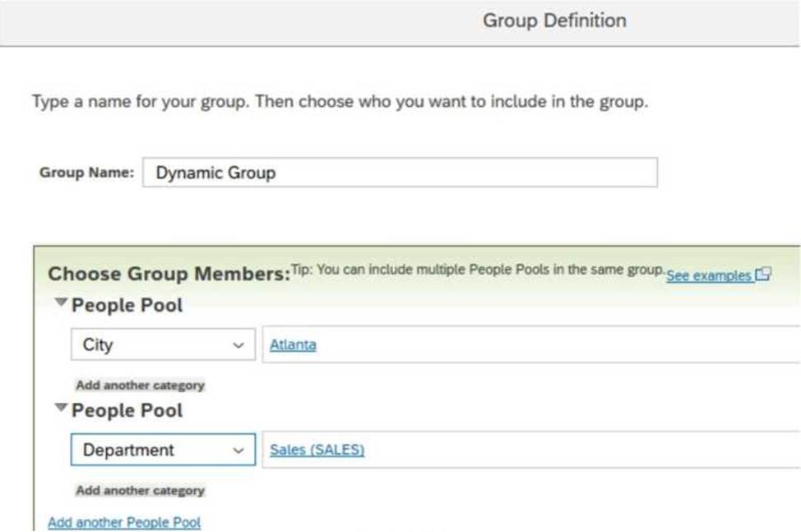This screenshot has width=801, height=532.
Task: Click the Choose Group Members heading
Action: coord(169,274)
